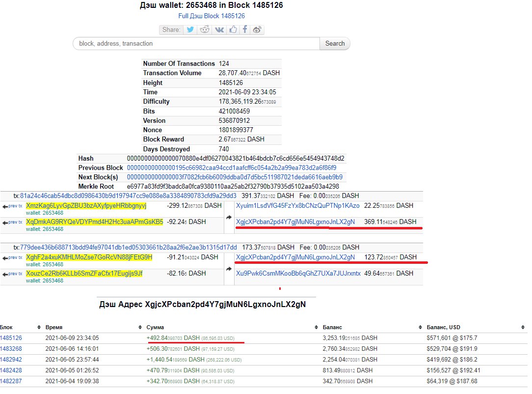Click the time 2021-06-06 14:16:01 cell
Viewport: 532px width, 394px height.
72,349
